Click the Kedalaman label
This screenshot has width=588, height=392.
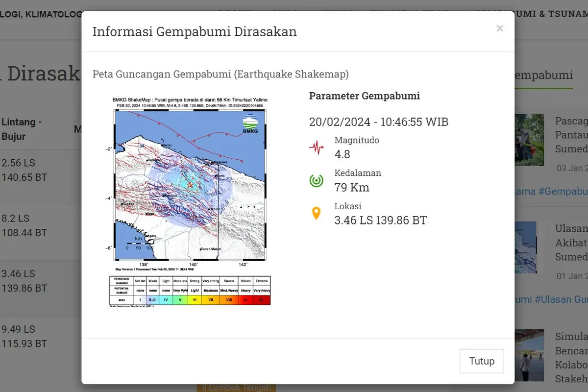358,173
